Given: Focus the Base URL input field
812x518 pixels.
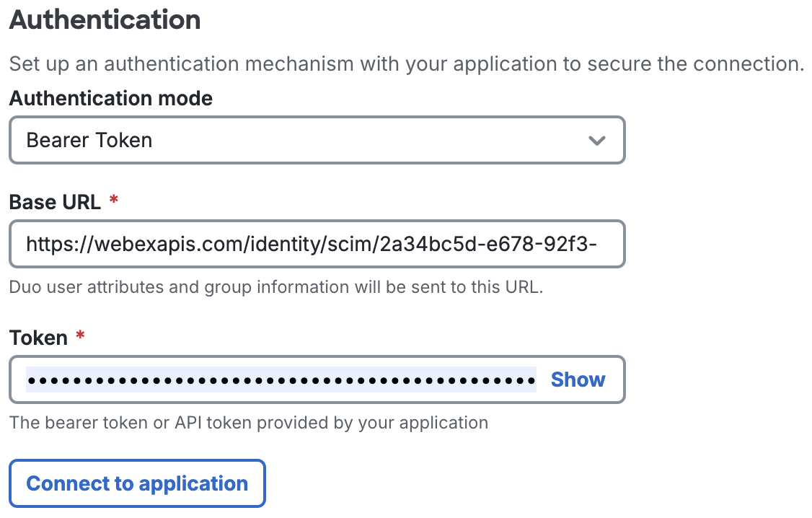Looking at the screenshot, I should (x=317, y=244).
